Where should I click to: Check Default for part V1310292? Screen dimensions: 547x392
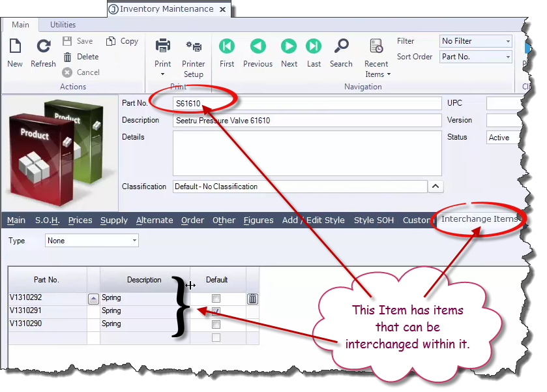pyautogui.click(x=215, y=297)
